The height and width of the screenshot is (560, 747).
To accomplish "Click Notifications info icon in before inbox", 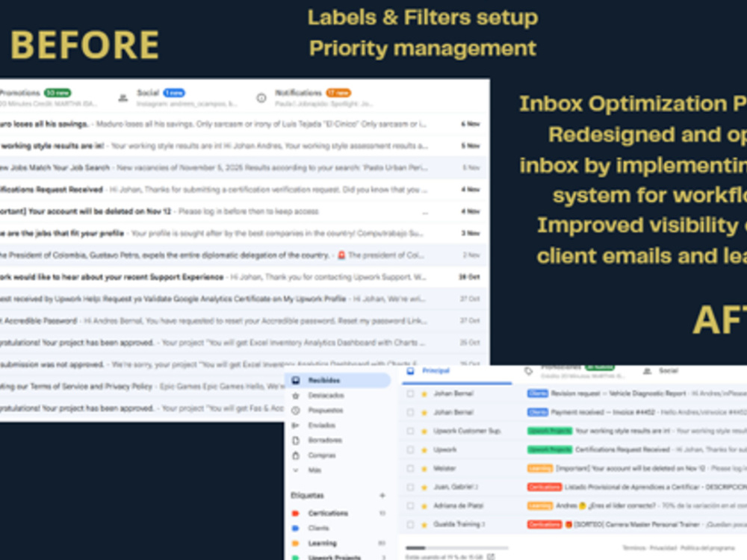I will 261,98.
